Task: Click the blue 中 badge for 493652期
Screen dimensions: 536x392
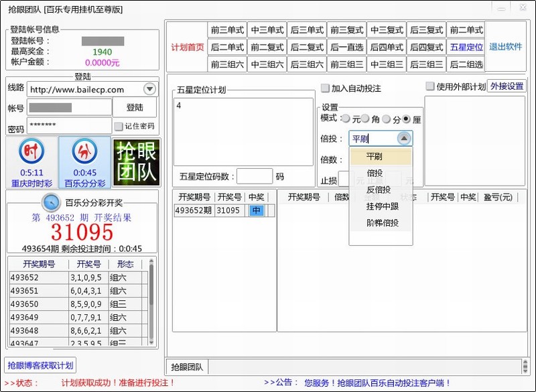Action: (x=257, y=210)
